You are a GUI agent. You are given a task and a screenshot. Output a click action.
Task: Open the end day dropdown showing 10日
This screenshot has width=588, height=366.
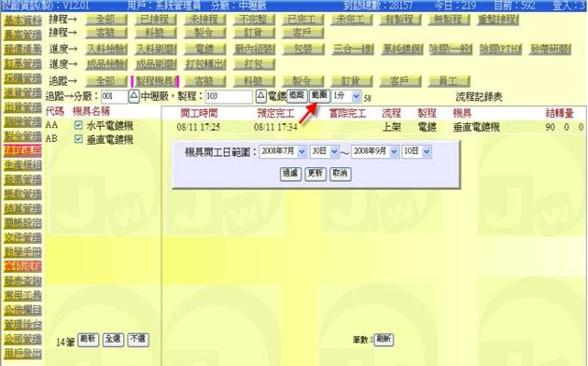tap(427, 151)
